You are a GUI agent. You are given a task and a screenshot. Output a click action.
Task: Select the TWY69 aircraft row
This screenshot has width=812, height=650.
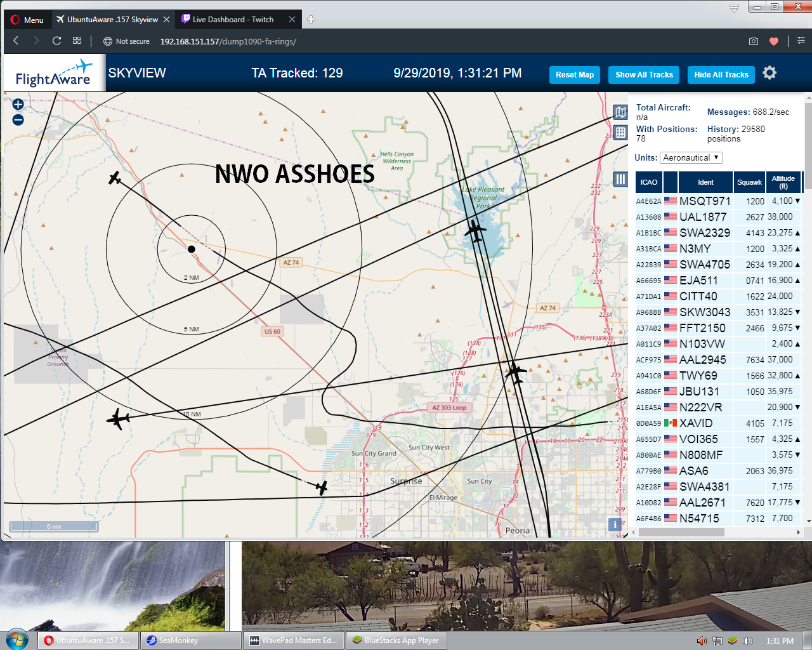coord(718,376)
